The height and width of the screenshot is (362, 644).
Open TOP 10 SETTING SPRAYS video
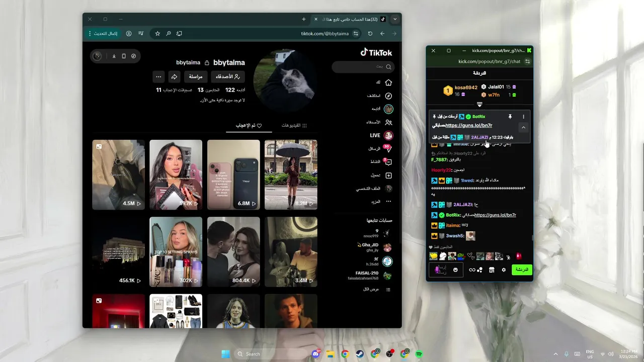(x=176, y=252)
